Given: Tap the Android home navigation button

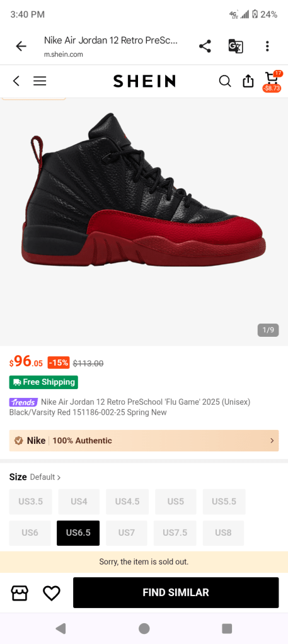Looking at the screenshot, I should [x=144, y=628].
